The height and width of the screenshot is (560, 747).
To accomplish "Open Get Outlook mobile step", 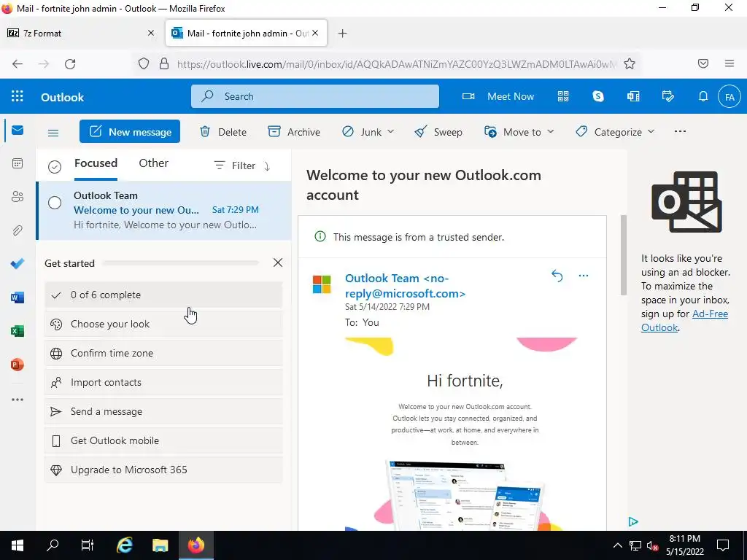I will point(163,440).
